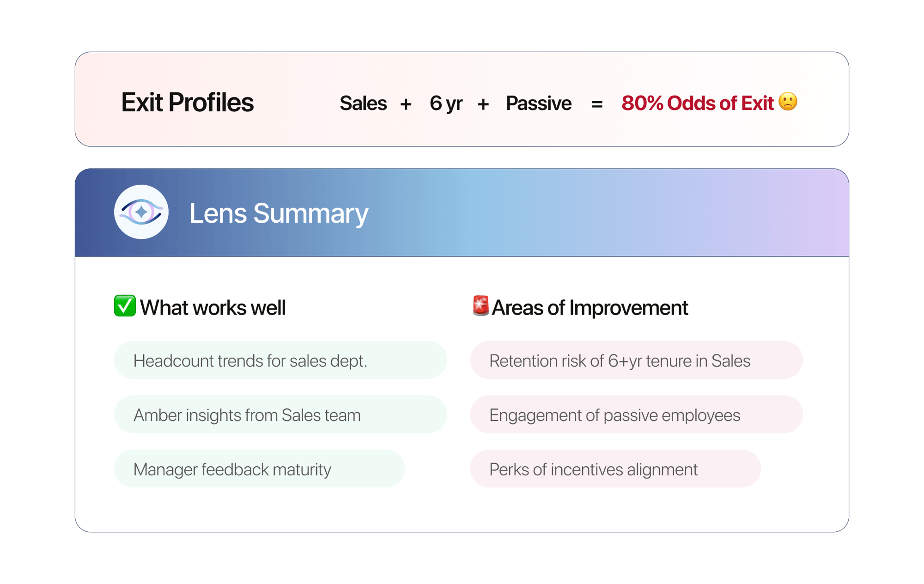Click the Areas of Improvement heading
The image size is (924, 584).
click(590, 308)
